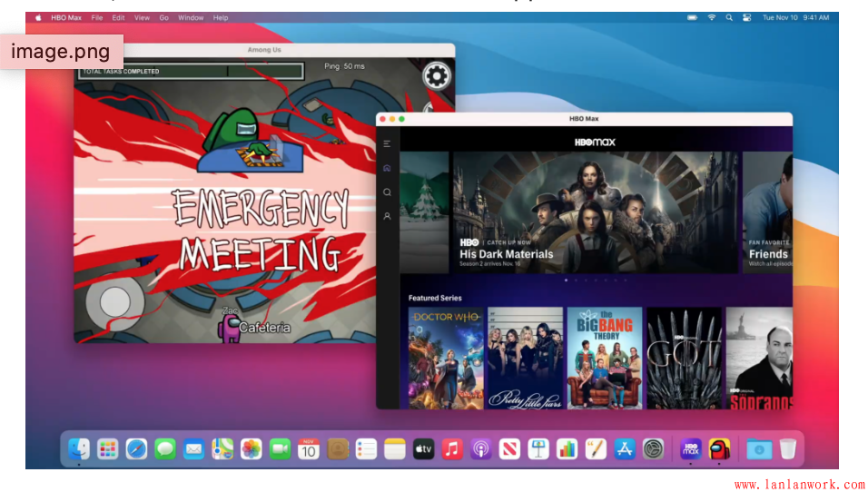Viewport: 868px width, 492px height.
Task: Open the Apple menu
Action: [x=39, y=17]
